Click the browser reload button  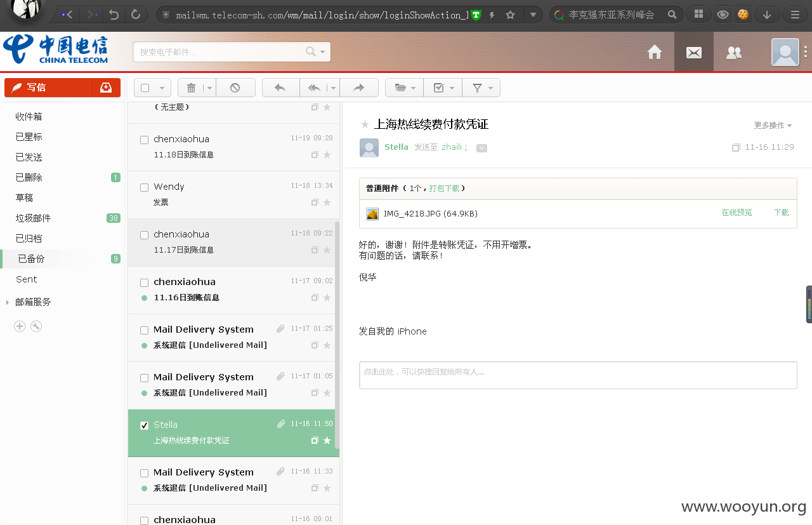136,14
